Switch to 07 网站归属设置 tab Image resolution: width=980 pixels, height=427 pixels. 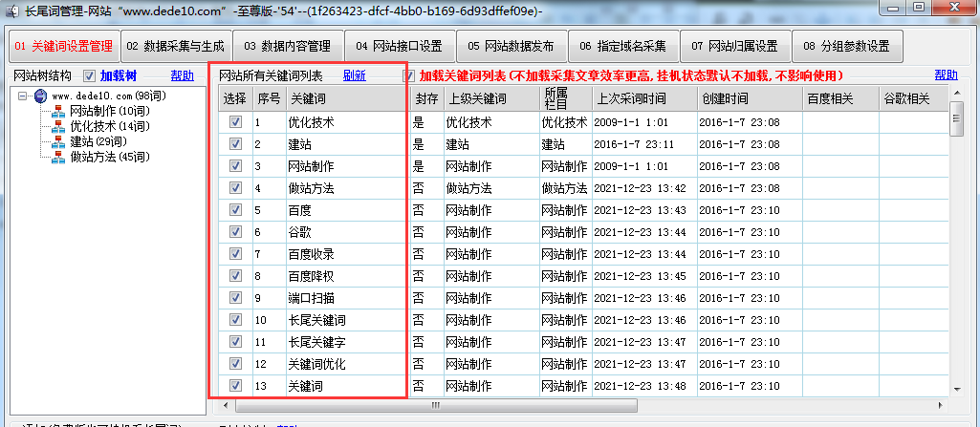pyautogui.click(x=735, y=46)
